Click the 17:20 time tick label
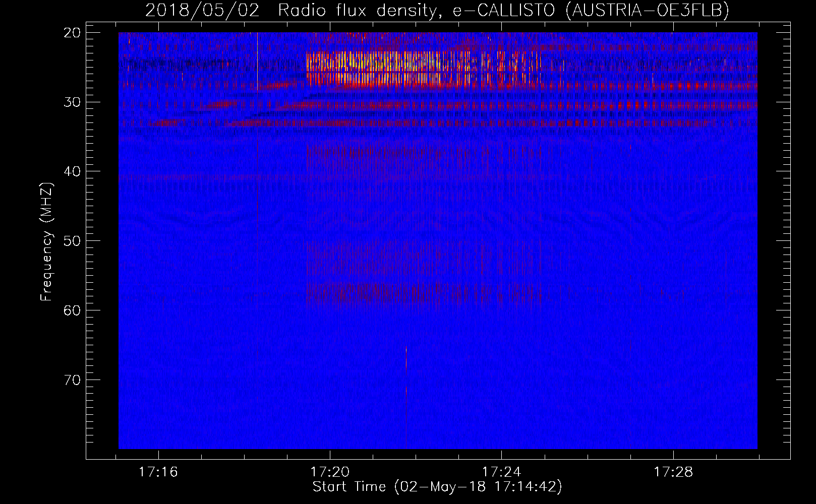Screen dimensions: 816x504 tap(330, 472)
